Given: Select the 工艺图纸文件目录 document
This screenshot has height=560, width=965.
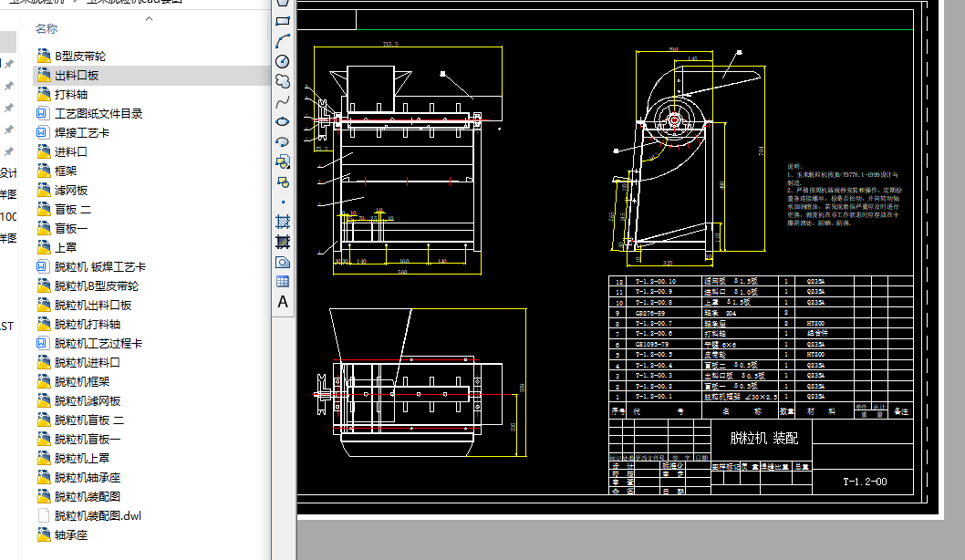Looking at the screenshot, I should (99, 113).
